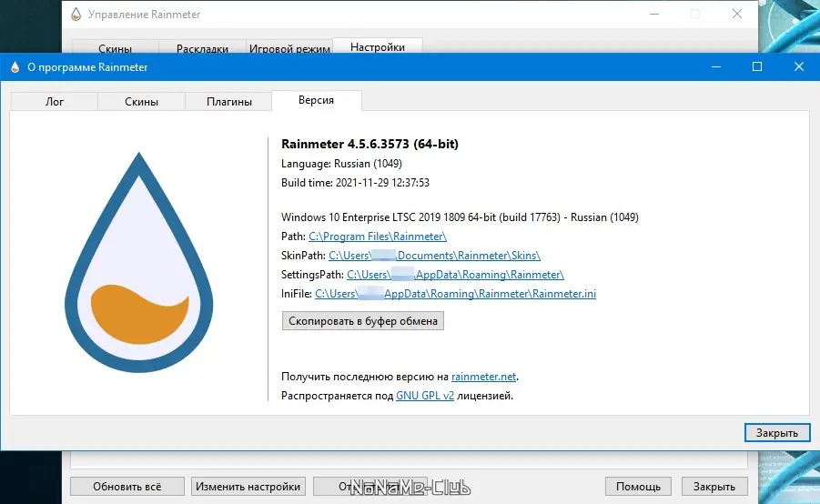The height and width of the screenshot is (504, 820).
Task: Click the Rainmeter icon in Manage window title bar
Action: [x=76, y=15]
